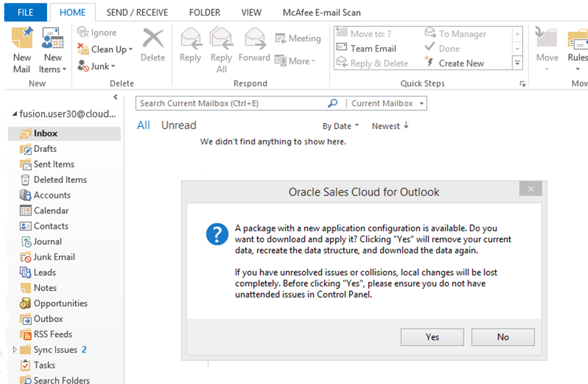The image size is (588, 384).
Task: Switch to the SEND / RECEIVE tab
Action: point(137,12)
